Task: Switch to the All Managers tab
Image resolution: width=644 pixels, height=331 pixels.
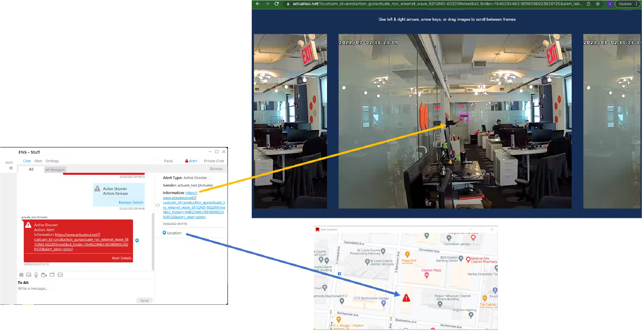Action: click(55, 169)
